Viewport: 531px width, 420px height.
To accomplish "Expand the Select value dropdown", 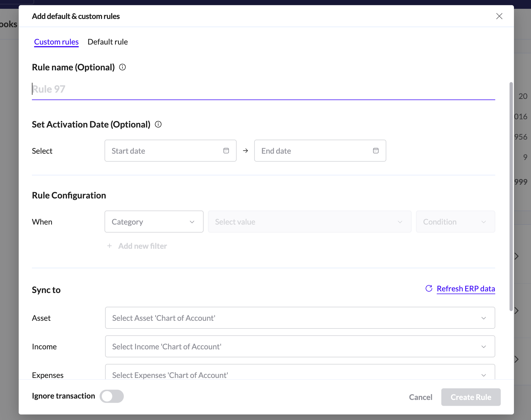I will 310,222.
